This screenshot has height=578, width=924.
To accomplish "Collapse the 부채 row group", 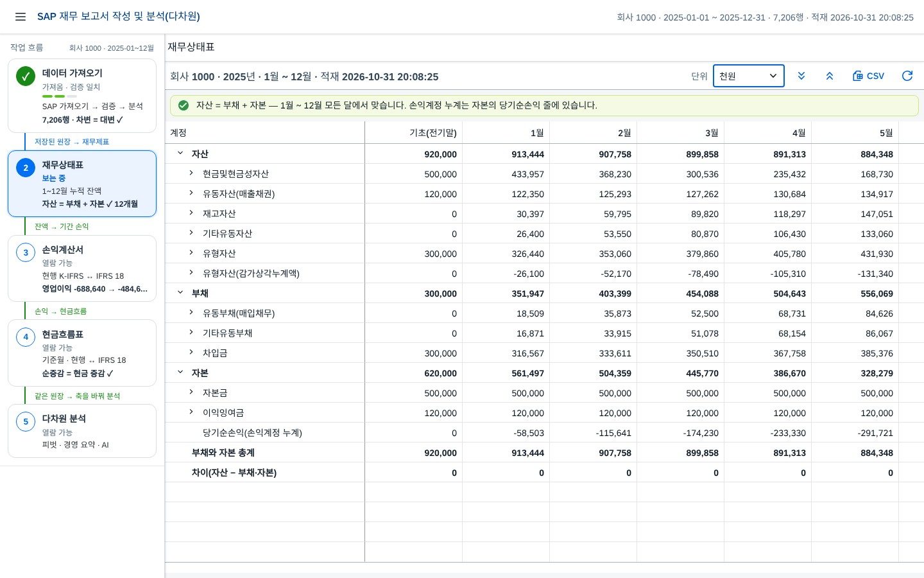I will coord(180,293).
